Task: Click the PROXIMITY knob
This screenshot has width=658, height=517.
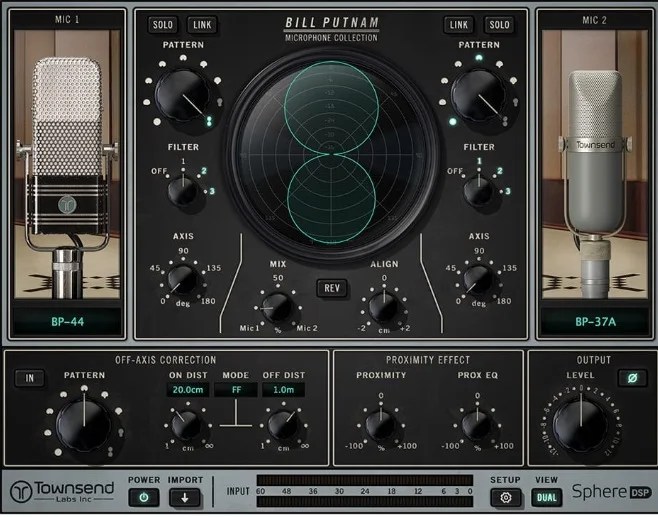Action: tap(381, 426)
